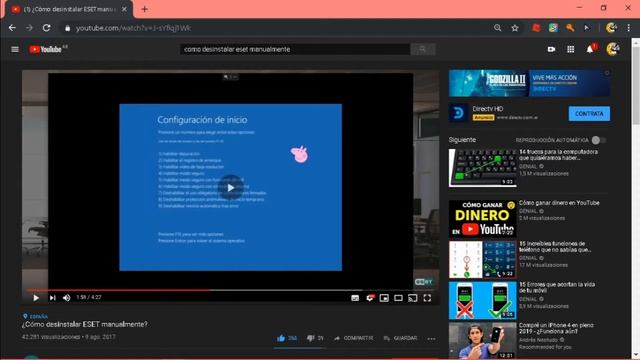Reload the YouTube page
Viewport: 640px width, 360px height.
point(47,28)
